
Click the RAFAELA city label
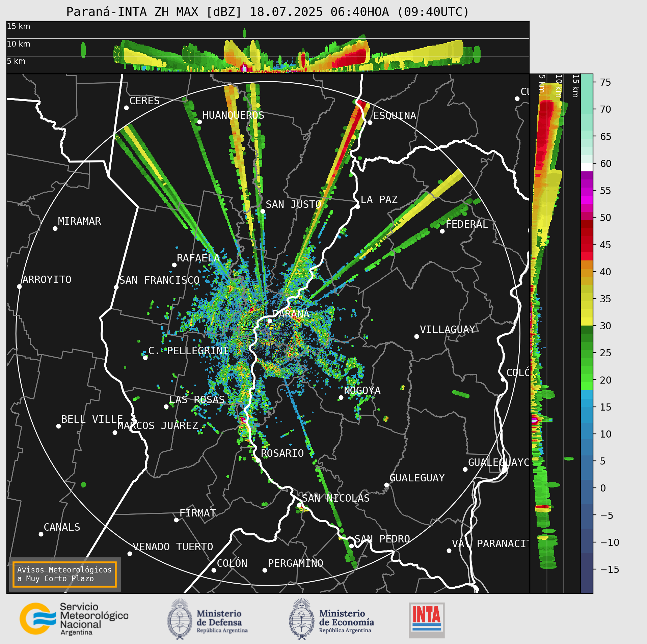[198, 258]
